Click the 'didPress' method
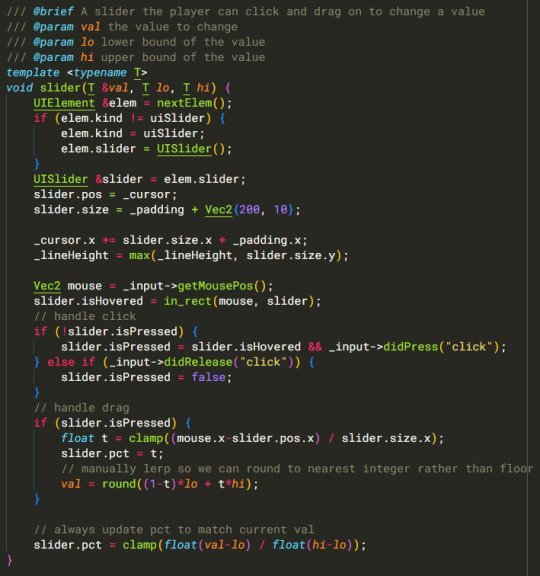540x576 pixels. click(x=411, y=347)
